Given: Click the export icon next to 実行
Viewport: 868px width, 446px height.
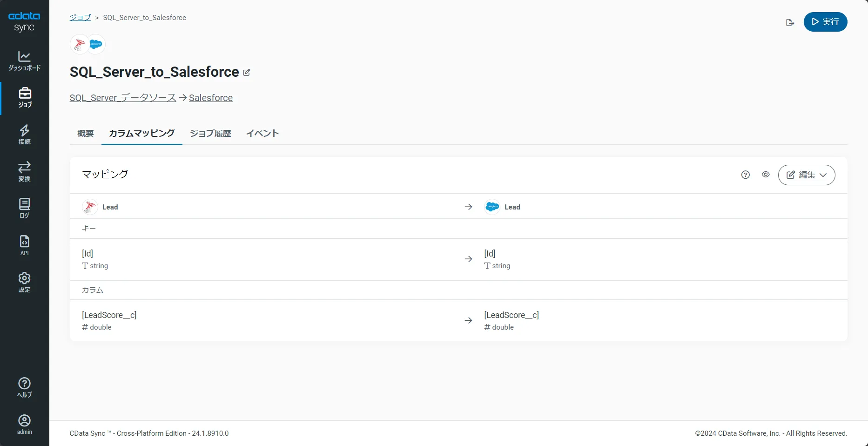Looking at the screenshot, I should coord(790,22).
